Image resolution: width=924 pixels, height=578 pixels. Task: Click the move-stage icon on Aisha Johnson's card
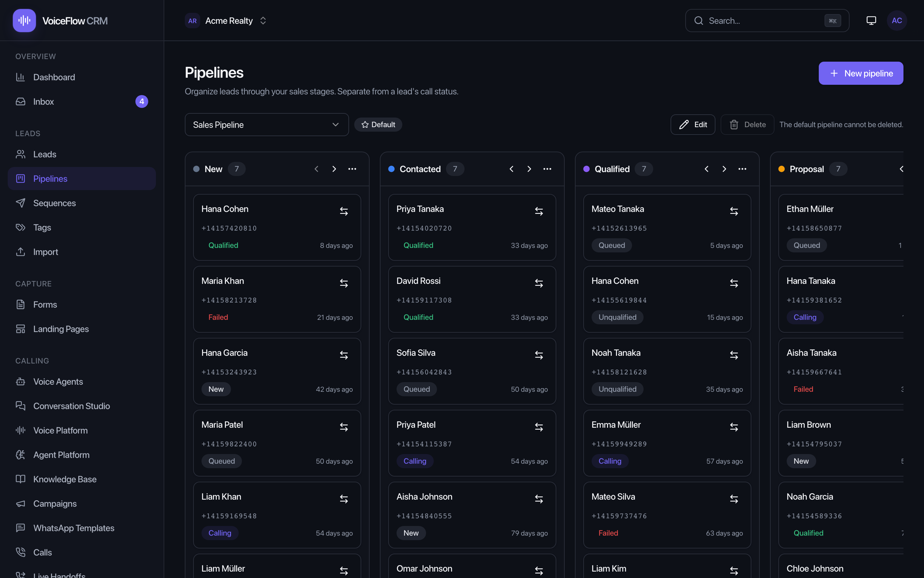pyautogui.click(x=539, y=498)
